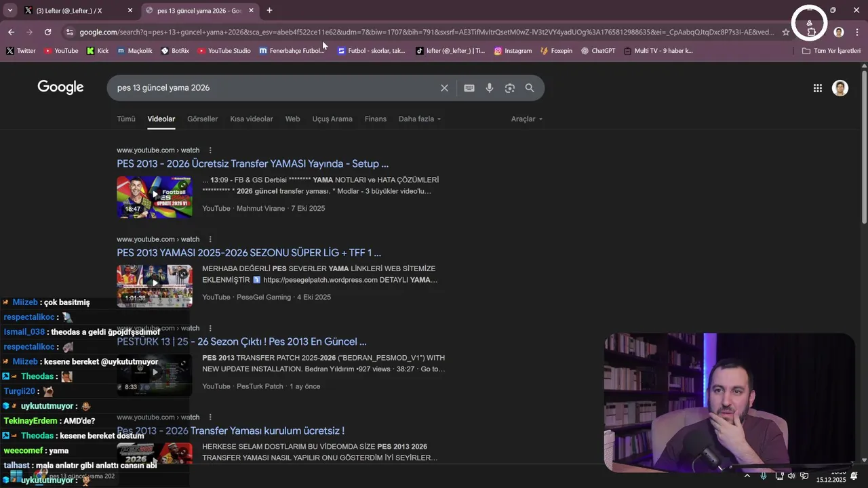Go to Google homepage logo
The image size is (868, 488).
coord(60,87)
